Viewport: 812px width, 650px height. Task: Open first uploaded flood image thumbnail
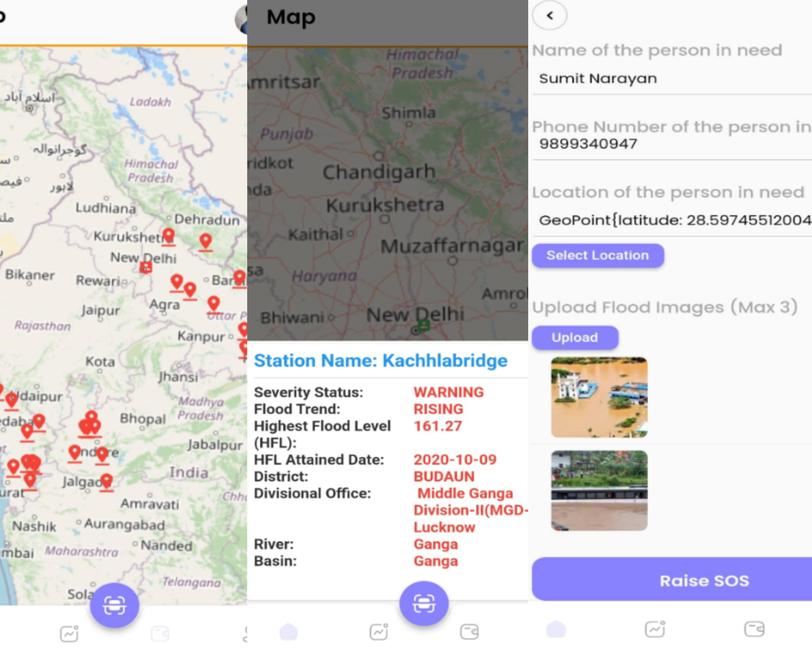pos(599,397)
